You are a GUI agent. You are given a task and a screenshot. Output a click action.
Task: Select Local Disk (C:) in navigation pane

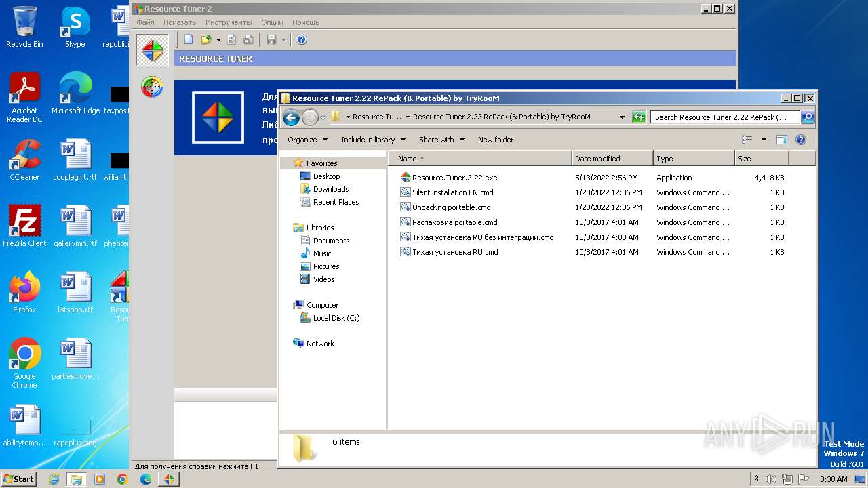[x=336, y=318]
